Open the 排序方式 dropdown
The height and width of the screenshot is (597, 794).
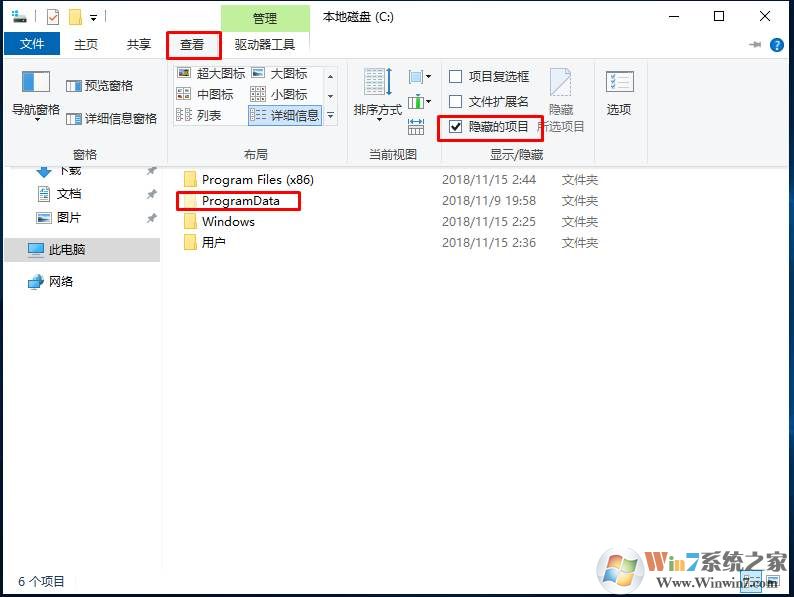378,96
